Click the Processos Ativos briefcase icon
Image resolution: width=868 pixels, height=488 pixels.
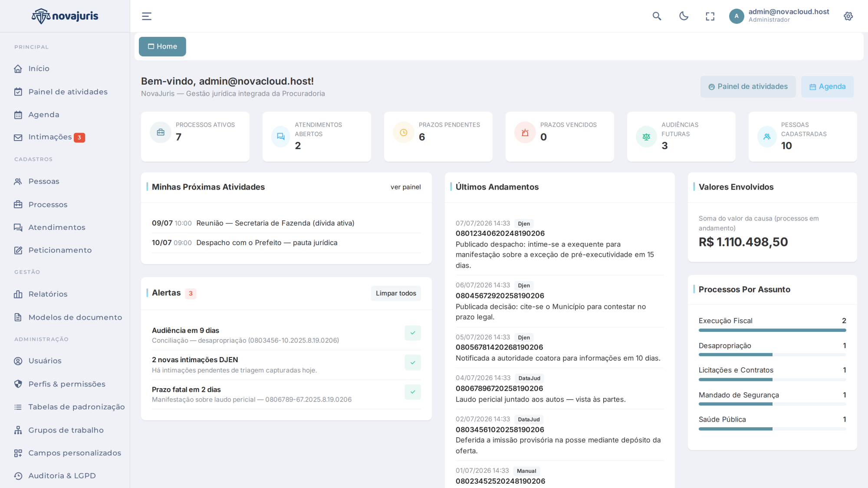click(161, 132)
